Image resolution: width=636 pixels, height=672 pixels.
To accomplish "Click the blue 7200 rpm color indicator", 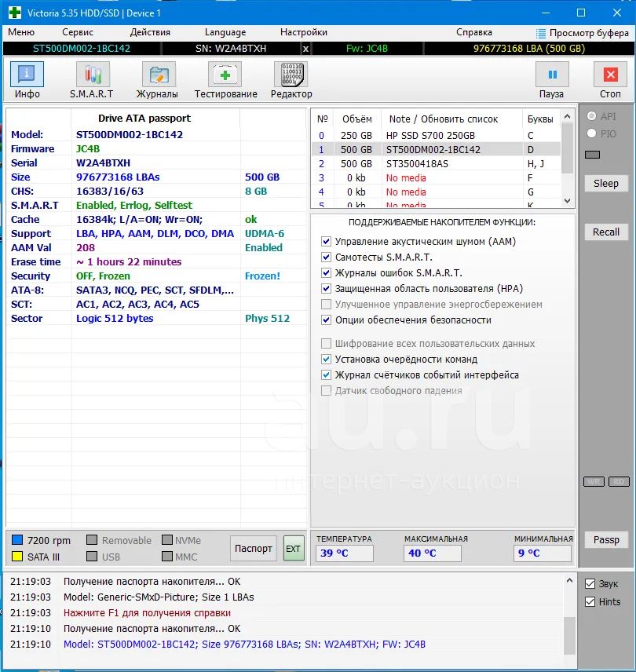I will point(17,539).
